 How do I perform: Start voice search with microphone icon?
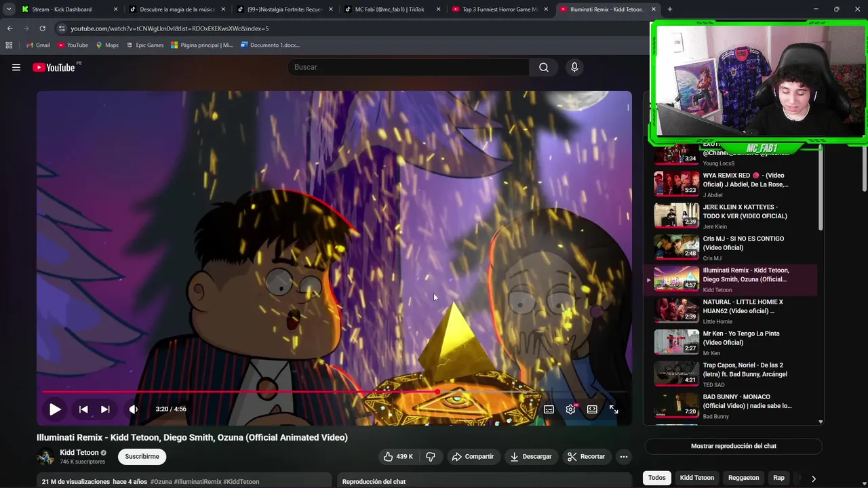pos(574,67)
